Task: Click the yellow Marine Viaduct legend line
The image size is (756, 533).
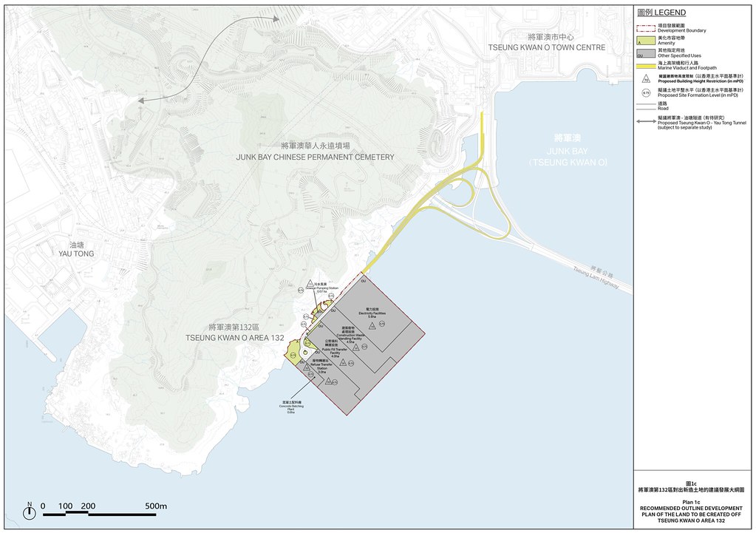Action: point(646,66)
